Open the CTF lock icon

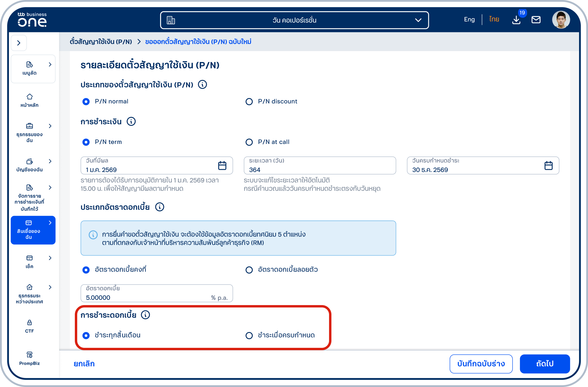(29, 323)
